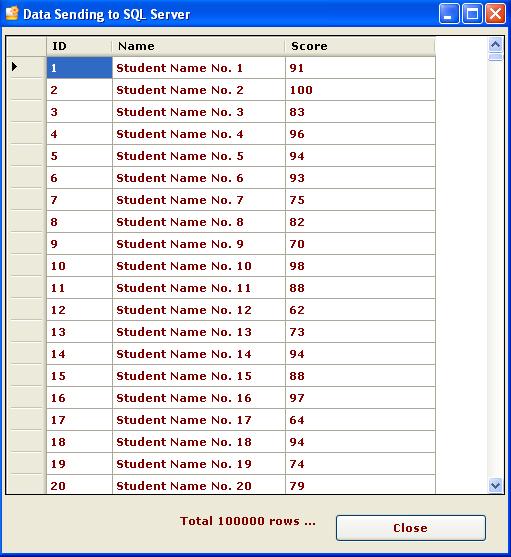Click the vertical scrollbar thumb
Viewport: 511px width, 557px height.
click(495, 57)
